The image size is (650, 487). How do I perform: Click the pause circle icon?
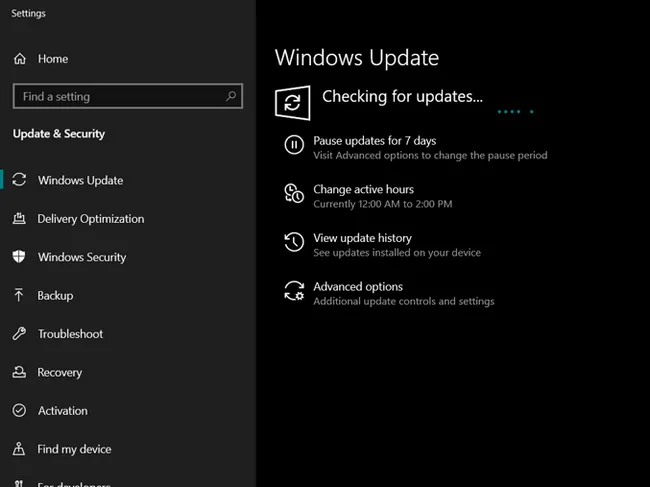coord(294,145)
